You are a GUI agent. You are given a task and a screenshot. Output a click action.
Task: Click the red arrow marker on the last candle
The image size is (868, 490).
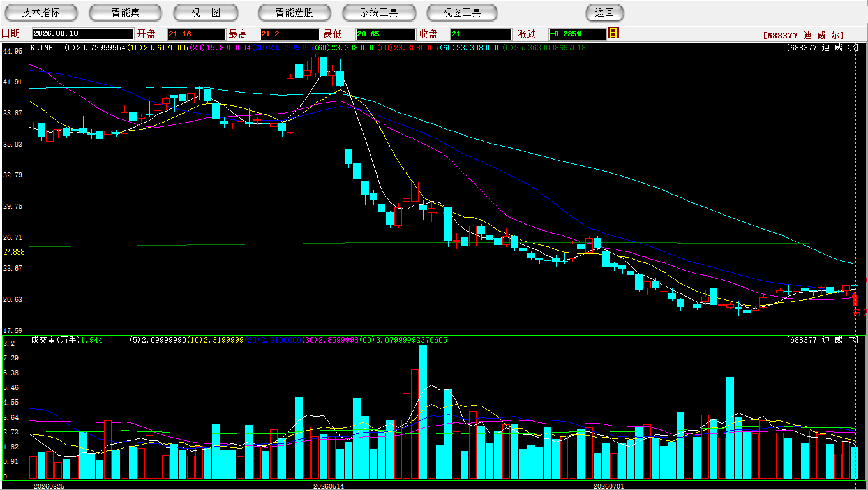(x=855, y=299)
